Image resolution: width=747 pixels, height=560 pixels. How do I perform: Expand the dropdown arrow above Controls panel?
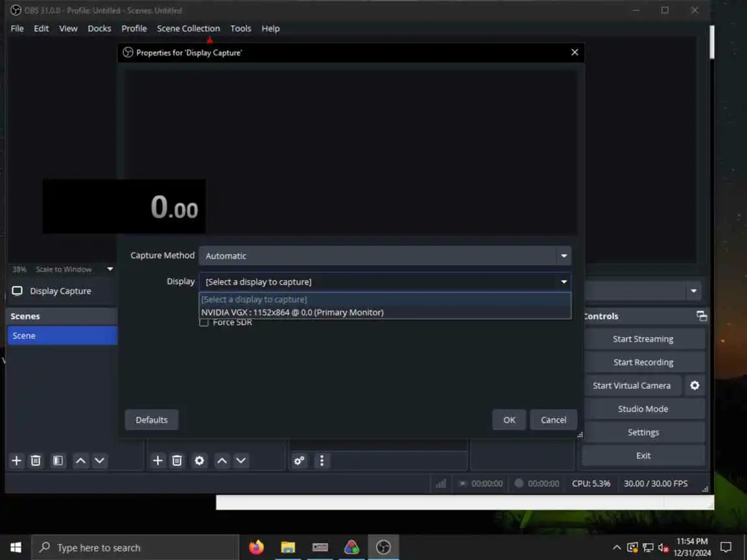pyautogui.click(x=693, y=291)
